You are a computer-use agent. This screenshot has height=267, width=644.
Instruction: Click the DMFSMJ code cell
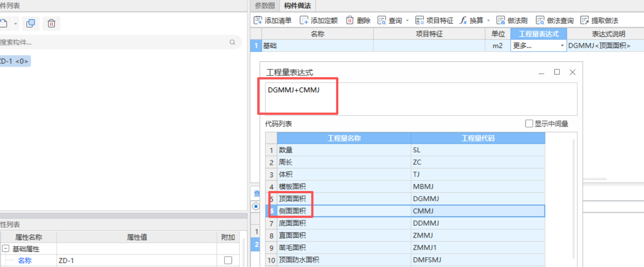pyautogui.click(x=478, y=260)
